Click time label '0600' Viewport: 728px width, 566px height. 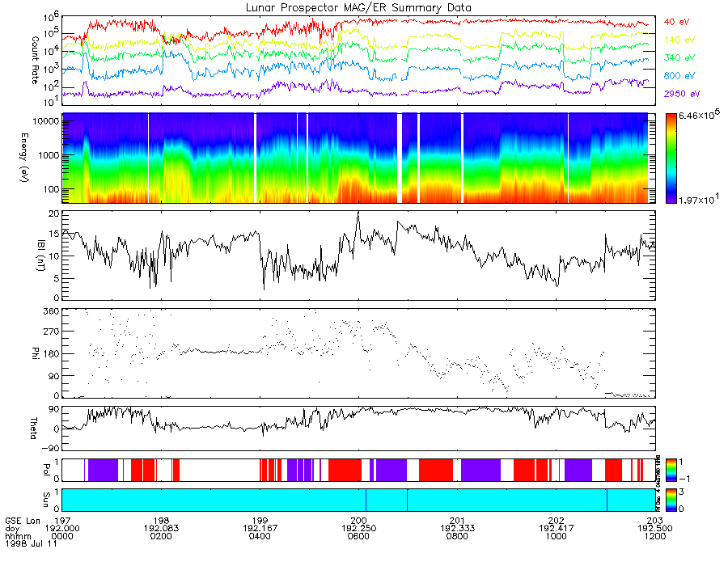(x=359, y=536)
